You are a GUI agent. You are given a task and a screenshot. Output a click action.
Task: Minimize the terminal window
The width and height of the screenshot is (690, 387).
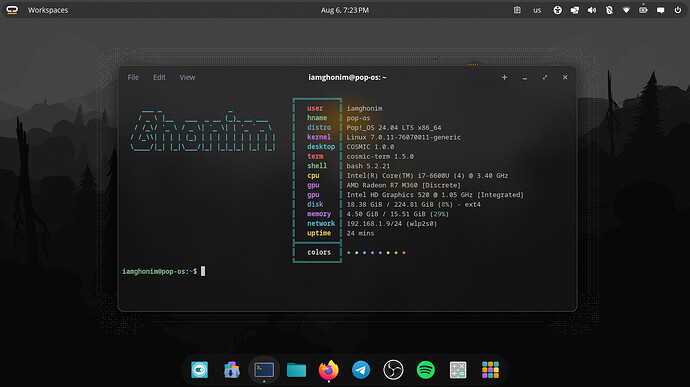tap(525, 77)
